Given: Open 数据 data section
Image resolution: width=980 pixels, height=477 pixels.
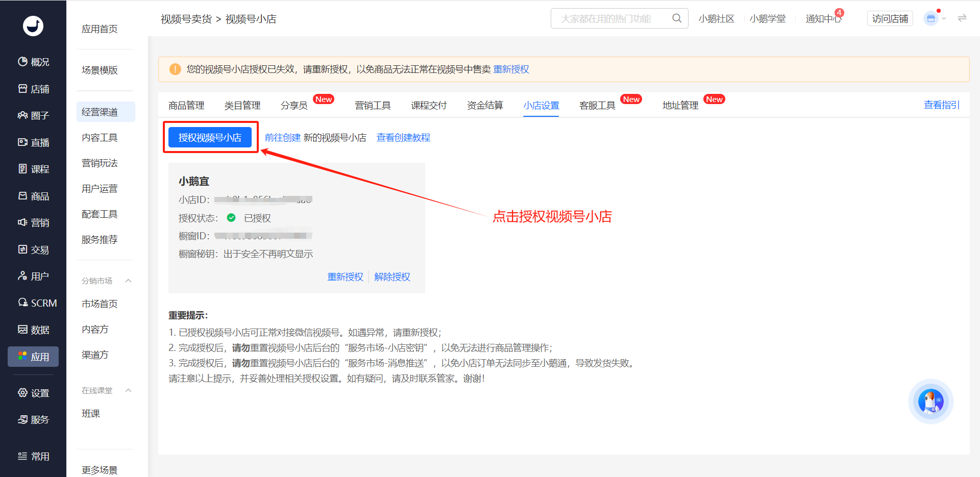Looking at the screenshot, I should [33, 330].
